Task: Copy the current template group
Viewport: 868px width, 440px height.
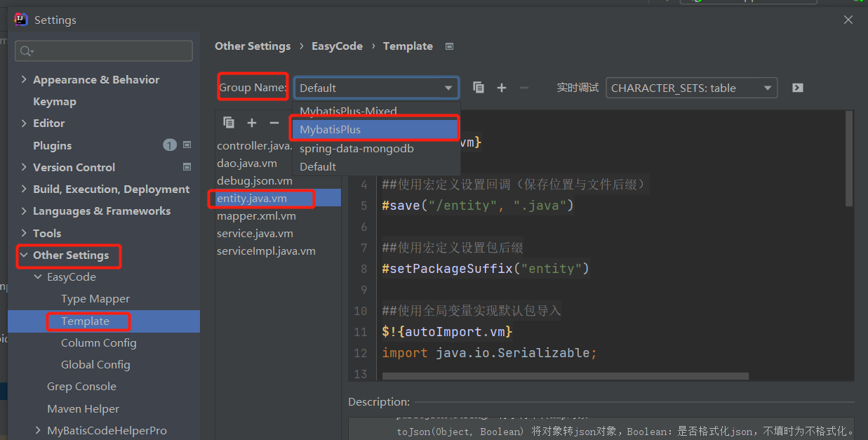Action: [x=479, y=88]
